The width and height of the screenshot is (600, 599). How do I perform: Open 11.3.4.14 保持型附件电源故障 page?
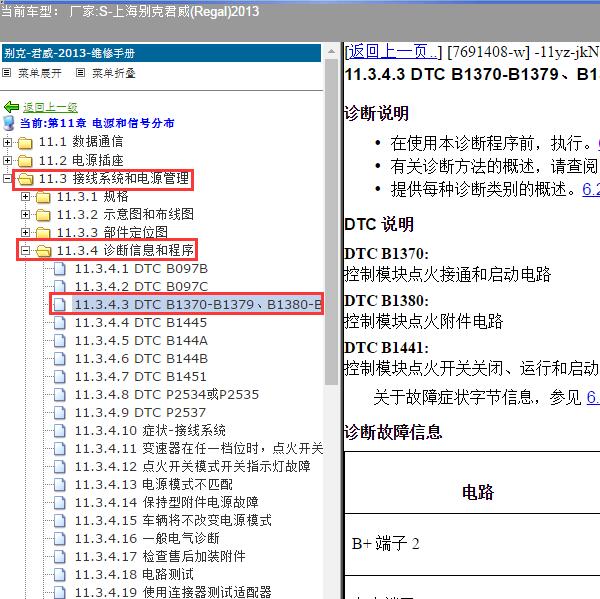(166, 503)
